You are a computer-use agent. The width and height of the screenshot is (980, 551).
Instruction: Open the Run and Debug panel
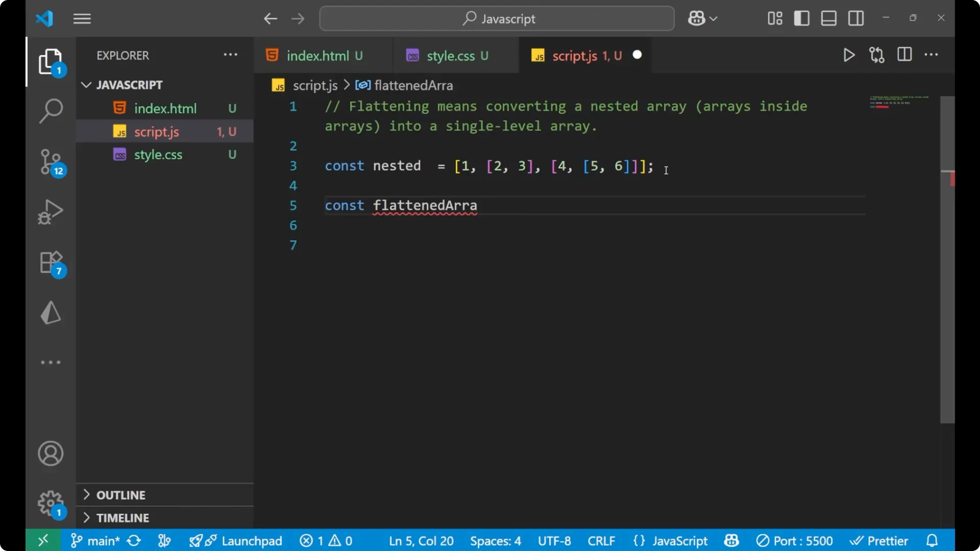(x=50, y=212)
